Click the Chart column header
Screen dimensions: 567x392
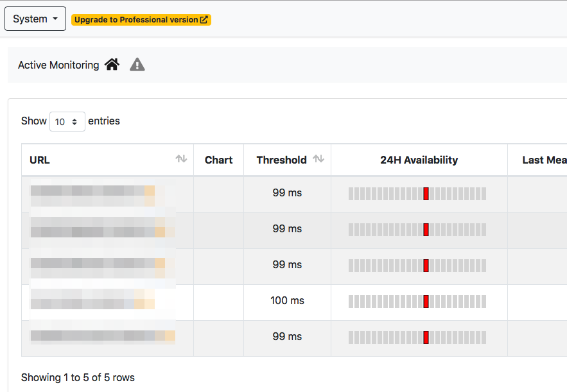tap(218, 159)
